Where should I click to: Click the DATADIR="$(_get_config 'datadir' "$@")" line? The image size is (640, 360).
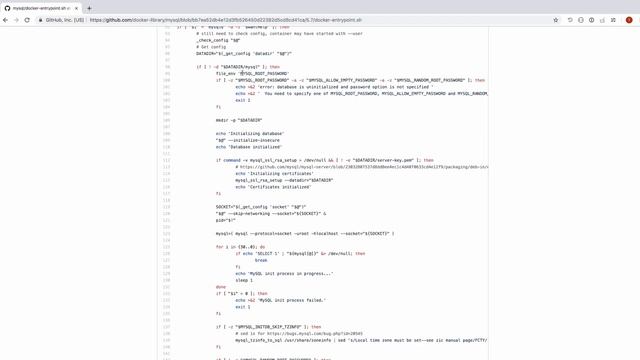(x=244, y=53)
